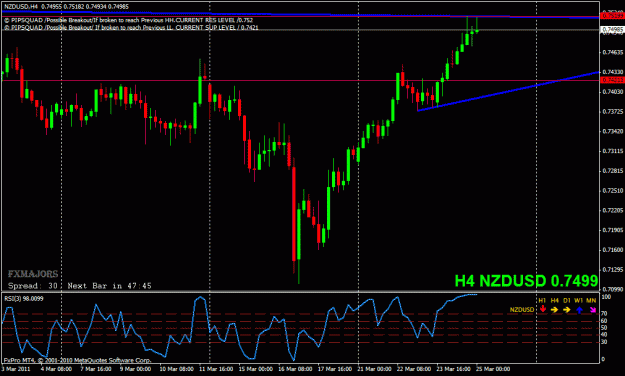
Task: Click the RSI 30 level label
Action: click(604, 342)
